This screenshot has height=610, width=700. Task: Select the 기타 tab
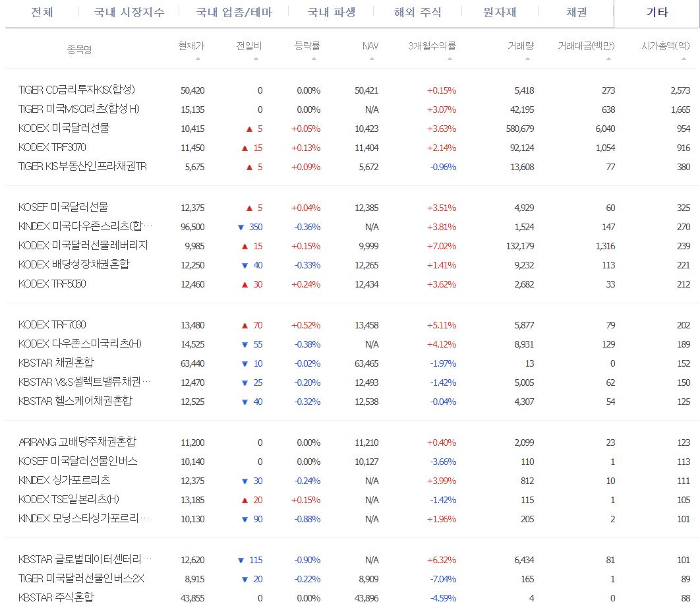coord(657,12)
